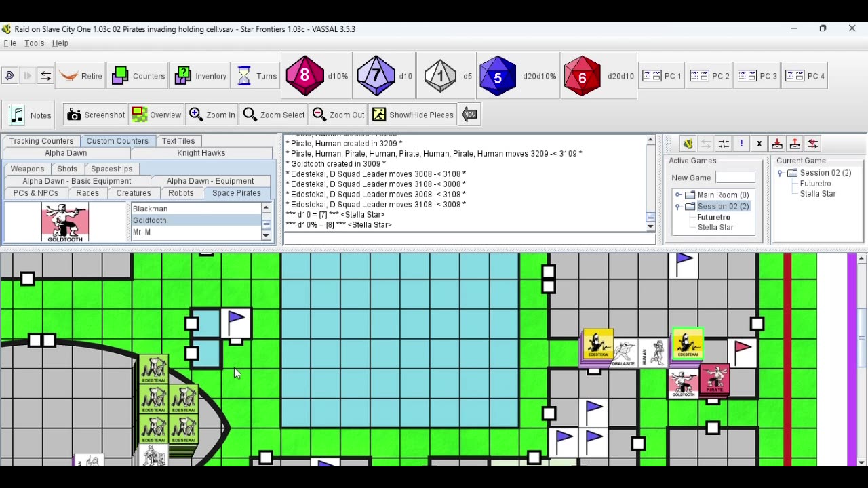Select the Knight Hawks tab
Image resolution: width=868 pixels, height=488 pixels.
coord(201,153)
